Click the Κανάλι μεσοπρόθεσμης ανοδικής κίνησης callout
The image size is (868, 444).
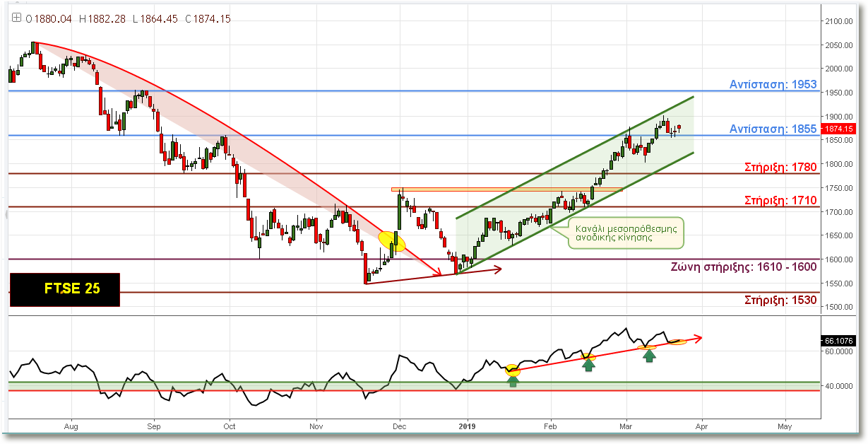[x=626, y=233]
